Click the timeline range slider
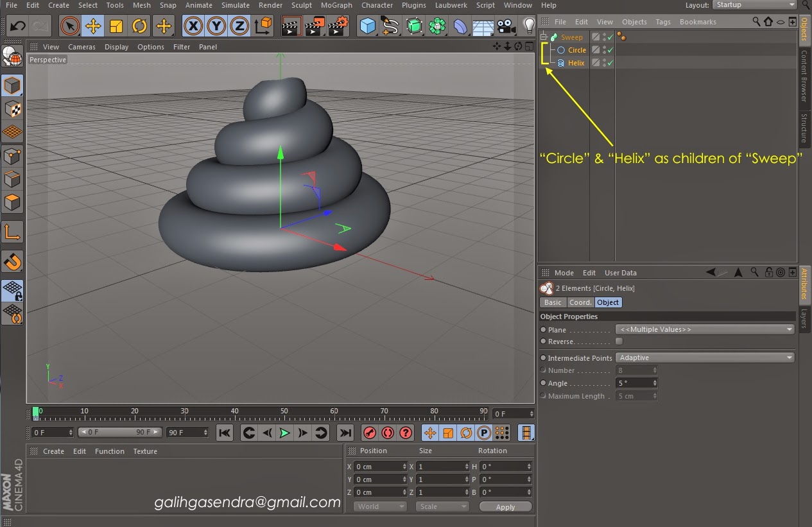The width and height of the screenshot is (812, 527). click(120, 433)
